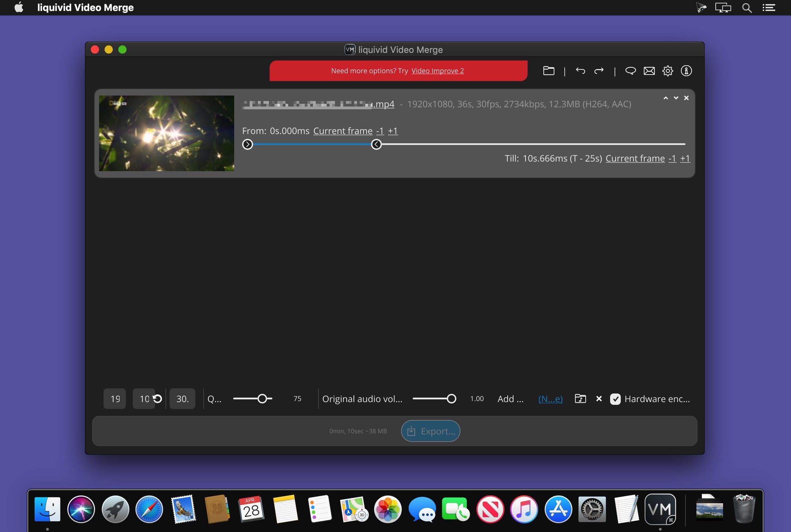The image size is (791, 532).
Task: Click the quality slider knob
Action: coord(262,399)
